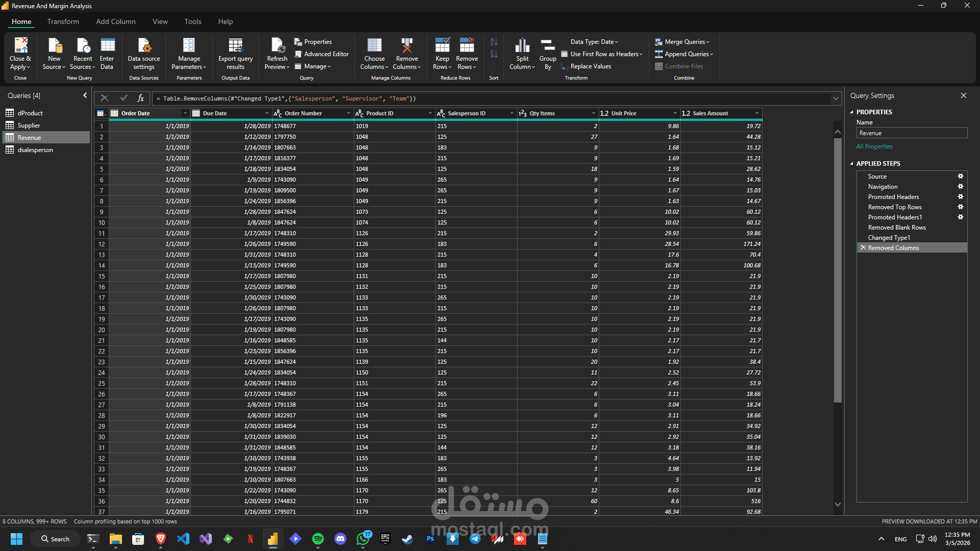Click the query Name input field
This screenshot has height=551, width=980.
pos(912,133)
